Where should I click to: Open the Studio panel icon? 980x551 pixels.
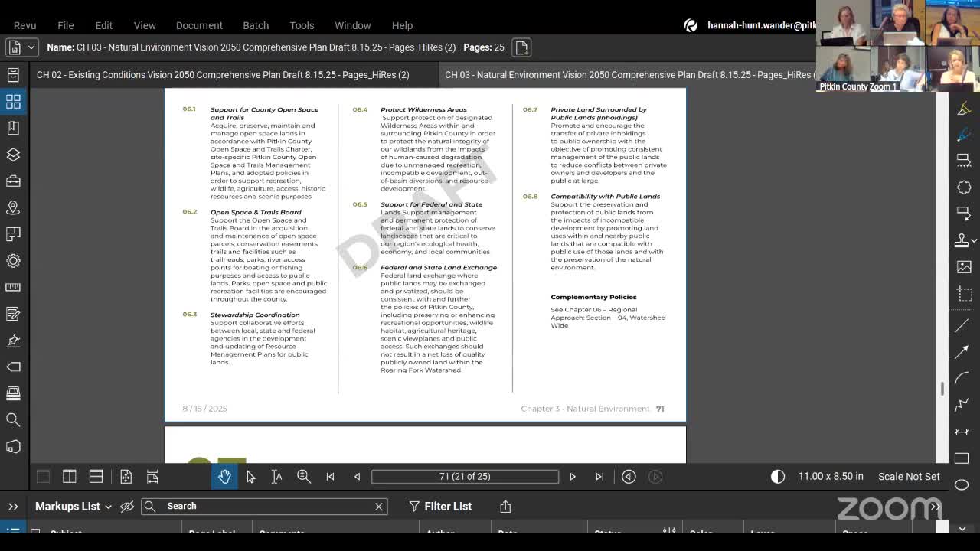[13, 446]
